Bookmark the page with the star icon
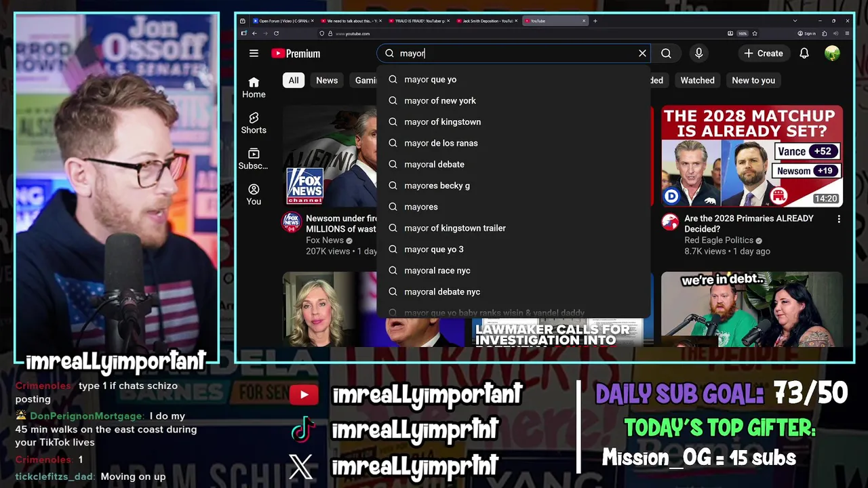The width and height of the screenshot is (868, 488). [x=755, y=33]
